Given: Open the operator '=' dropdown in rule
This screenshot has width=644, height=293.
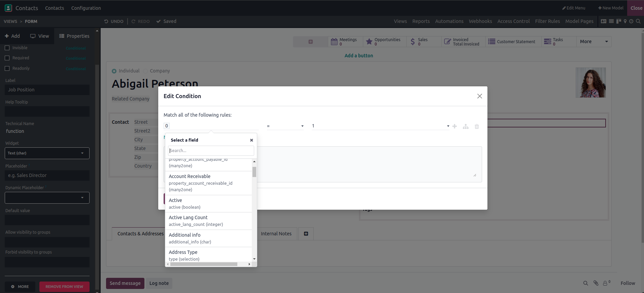Looking at the screenshot, I should (x=285, y=126).
